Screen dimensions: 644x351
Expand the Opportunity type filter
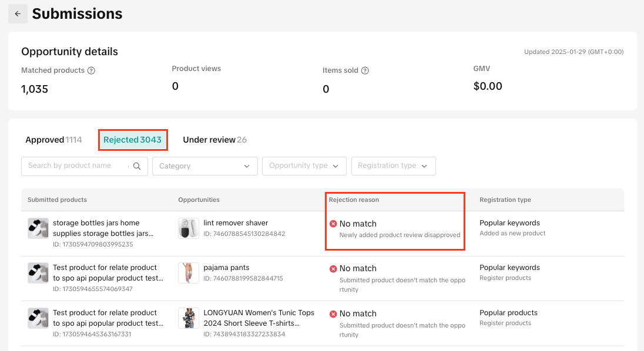tap(303, 166)
